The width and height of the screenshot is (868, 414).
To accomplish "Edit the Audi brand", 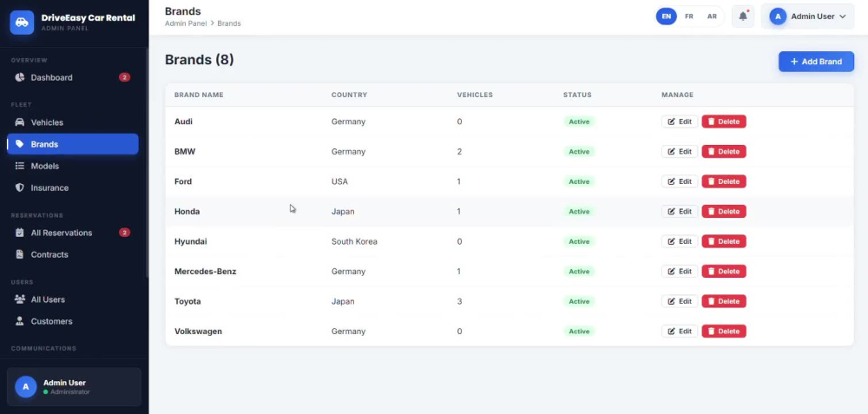I will click(x=680, y=122).
